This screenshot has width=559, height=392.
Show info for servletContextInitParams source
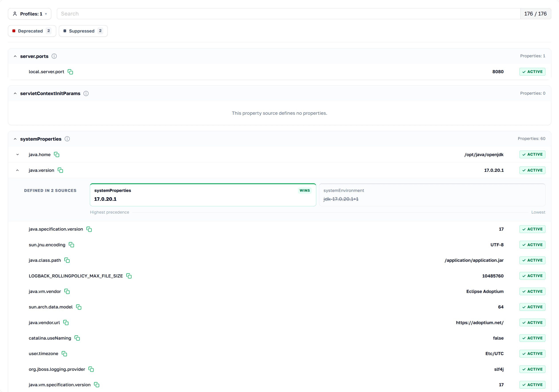86,94
